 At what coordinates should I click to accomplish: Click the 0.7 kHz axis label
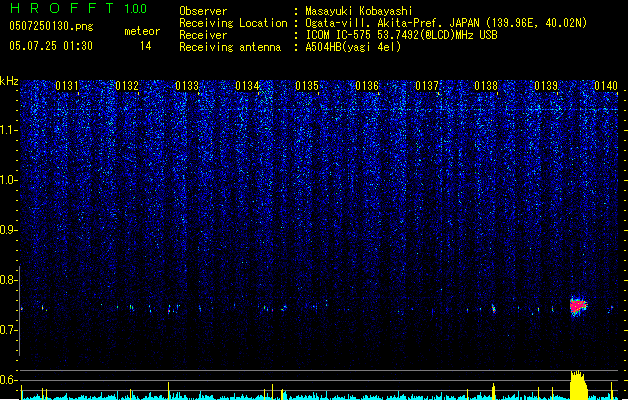[x=9, y=330]
